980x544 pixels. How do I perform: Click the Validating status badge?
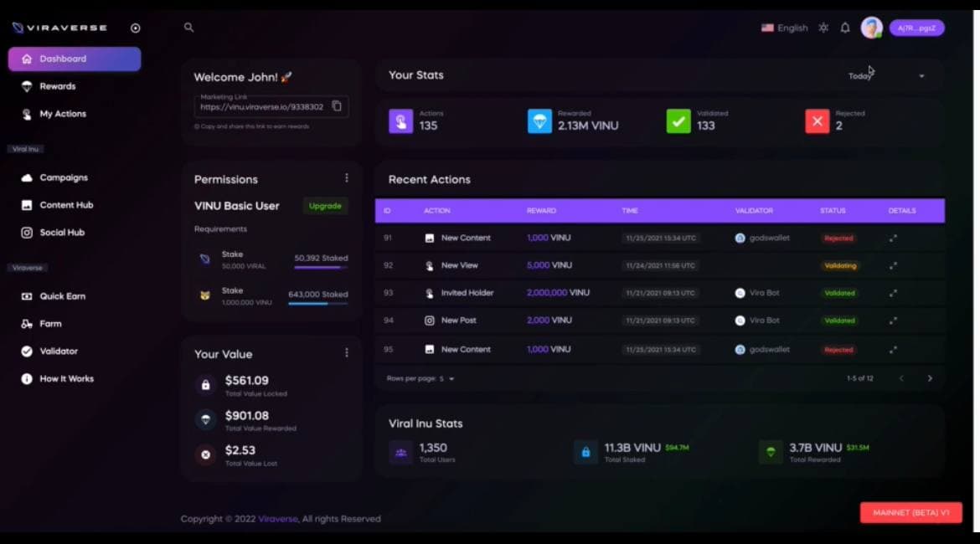[x=840, y=265]
